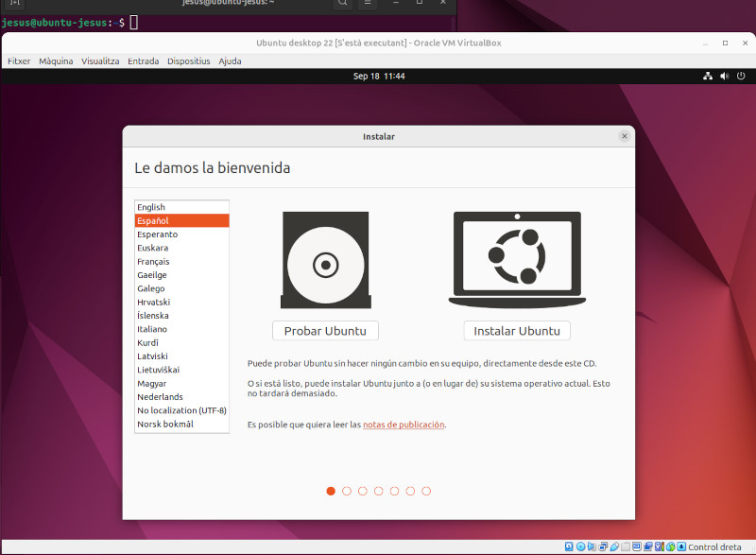Open the Dispositius menu
Image resolution: width=756 pixels, height=555 pixels.
pos(188,61)
